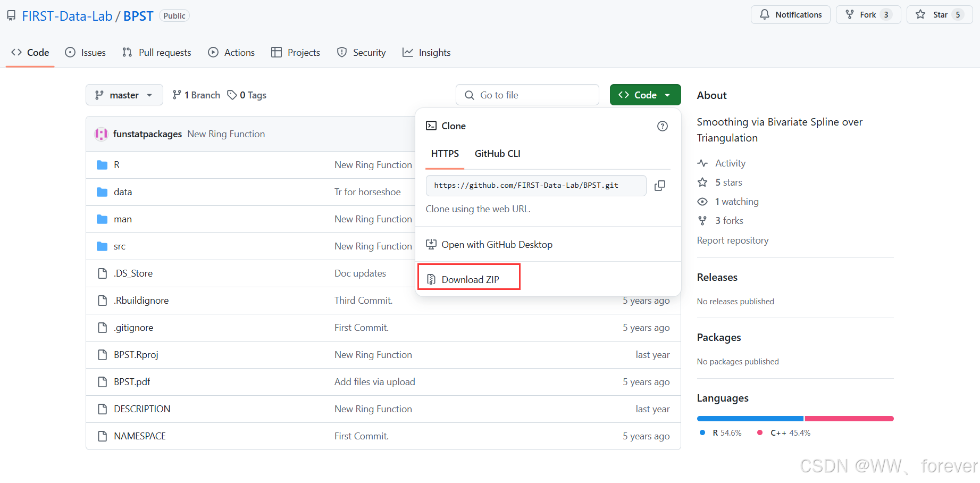This screenshot has height=483, width=980.
Task: Open the master branch dropdown
Action: pyautogui.click(x=124, y=95)
